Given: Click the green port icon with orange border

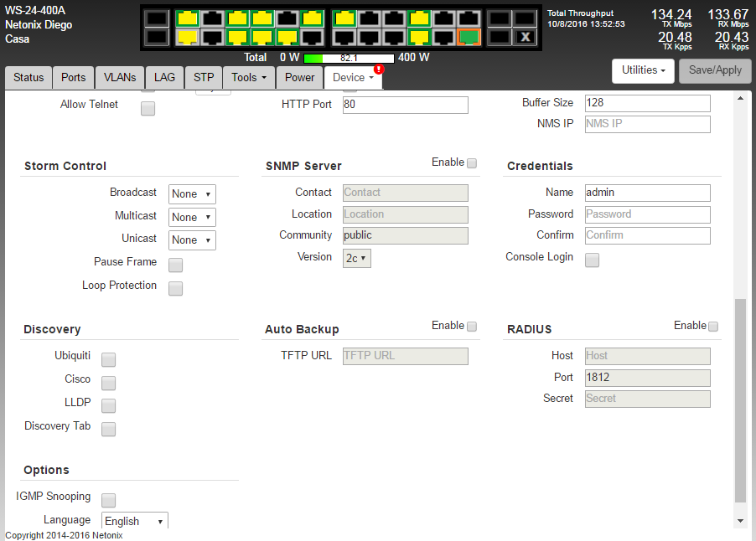Looking at the screenshot, I should click(x=469, y=37).
